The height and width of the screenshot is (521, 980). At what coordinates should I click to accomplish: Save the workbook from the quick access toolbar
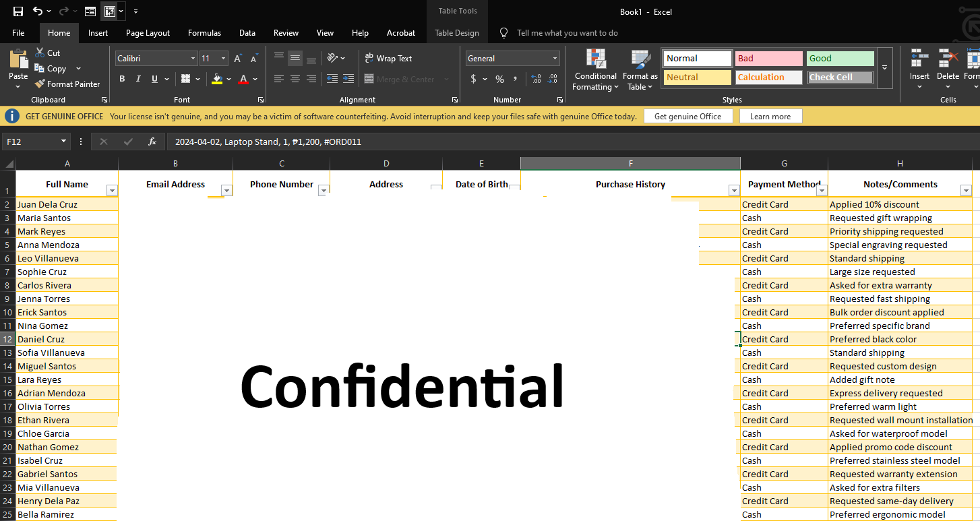(18, 11)
